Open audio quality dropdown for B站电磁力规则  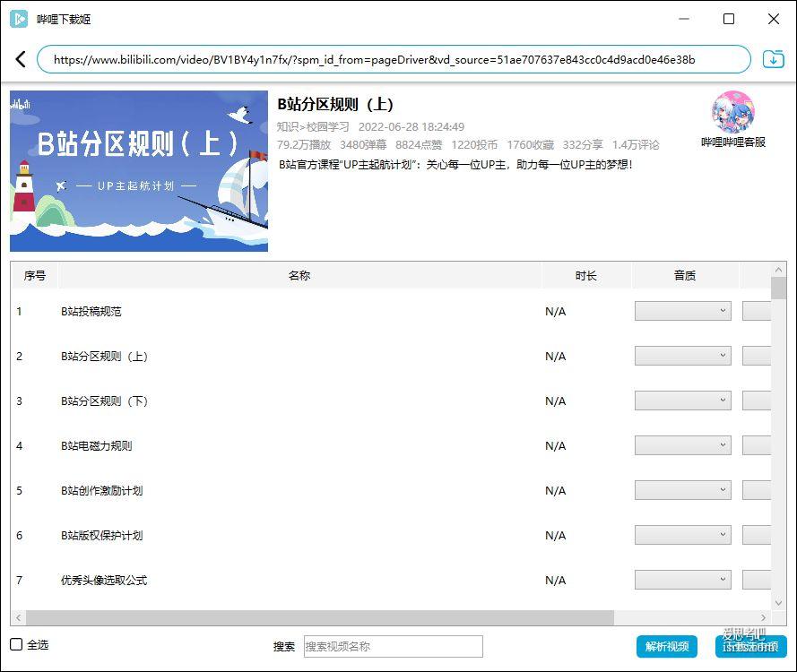pyautogui.click(x=682, y=445)
